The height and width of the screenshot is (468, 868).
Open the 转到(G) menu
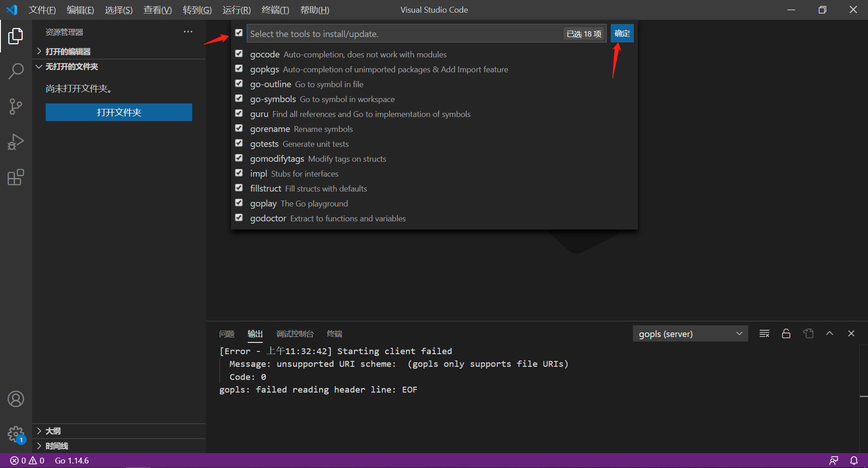[x=197, y=10]
